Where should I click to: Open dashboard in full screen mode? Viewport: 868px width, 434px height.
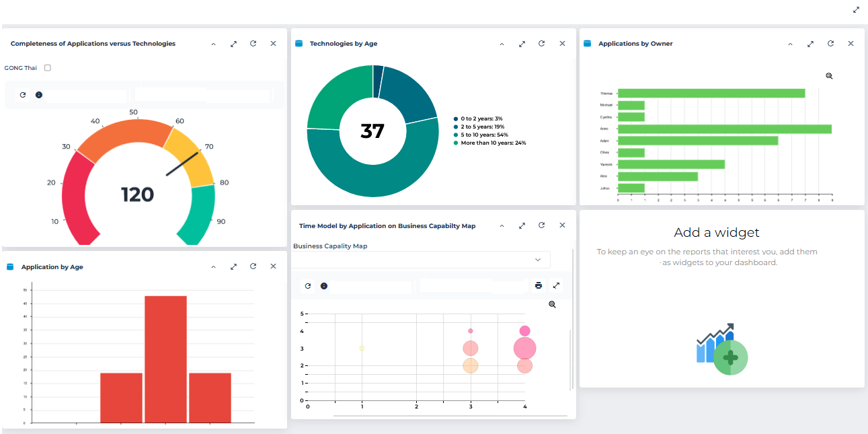click(856, 10)
